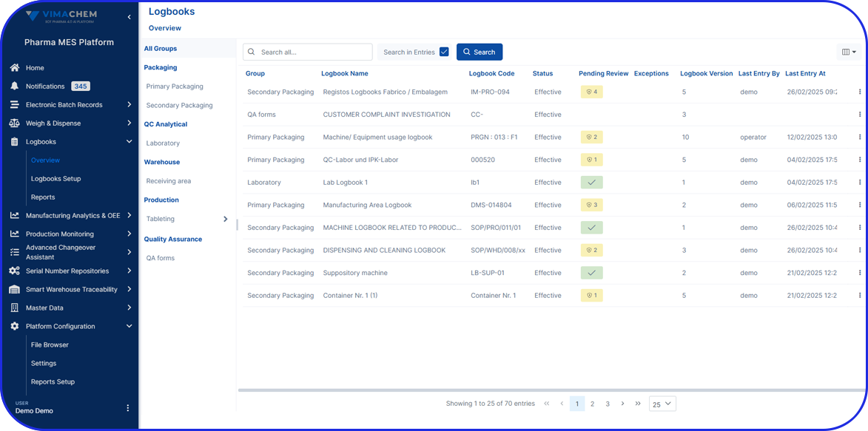Click the Notifications bell icon
The image size is (868, 431).
14,86
